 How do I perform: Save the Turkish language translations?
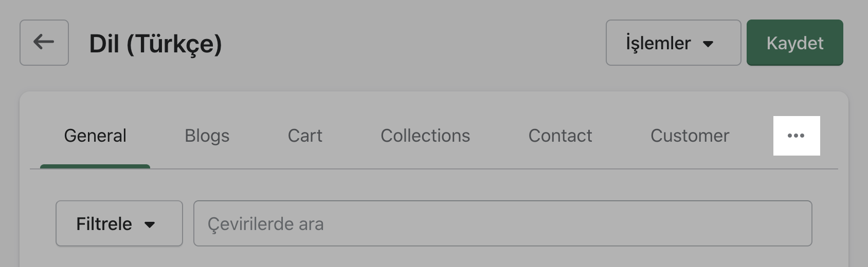(x=794, y=43)
